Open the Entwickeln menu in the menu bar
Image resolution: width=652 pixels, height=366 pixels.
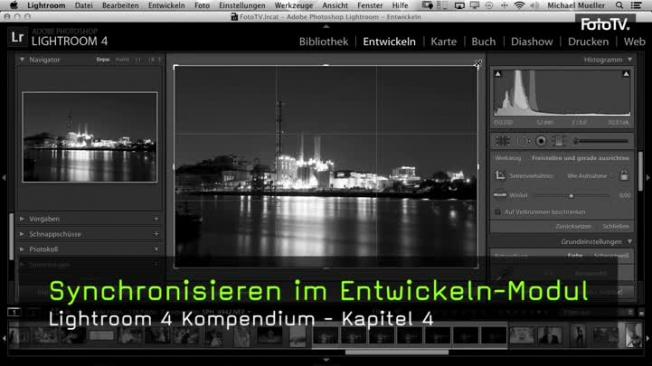click(166, 5)
